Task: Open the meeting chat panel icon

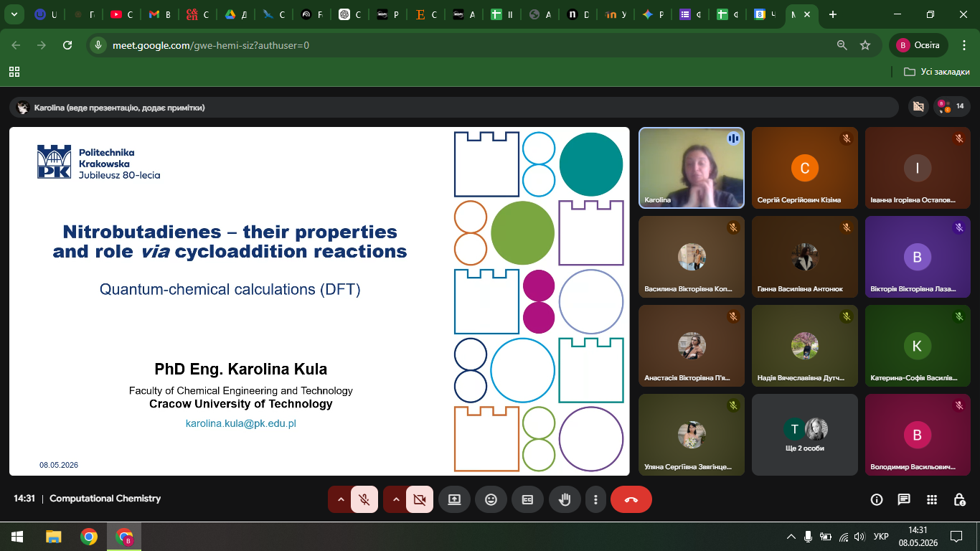Action: [x=904, y=499]
